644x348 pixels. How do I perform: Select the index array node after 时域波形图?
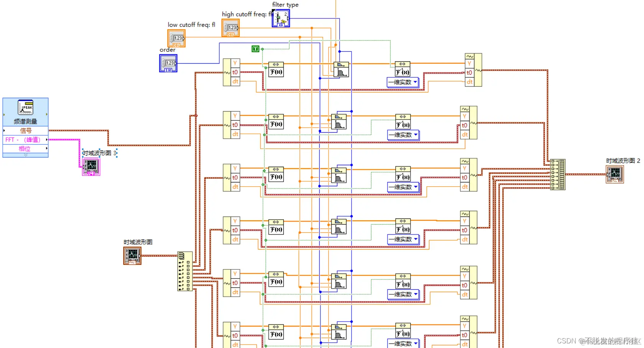click(185, 271)
